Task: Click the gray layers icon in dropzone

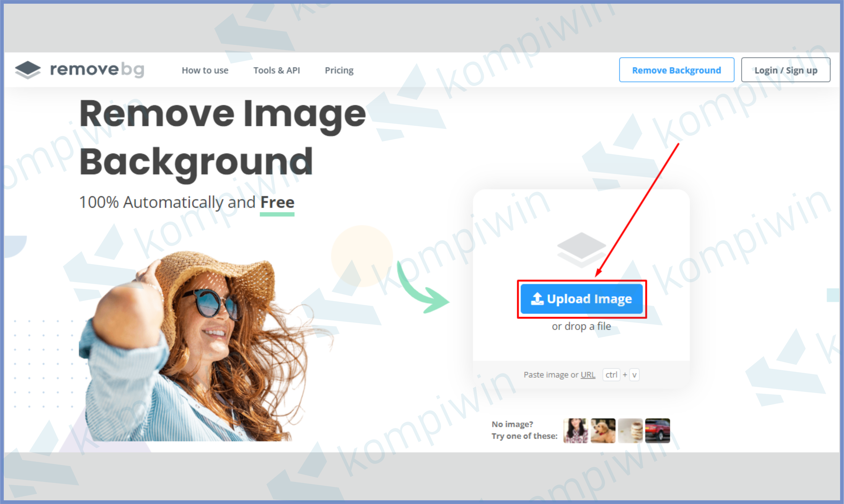Action: click(x=581, y=249)
